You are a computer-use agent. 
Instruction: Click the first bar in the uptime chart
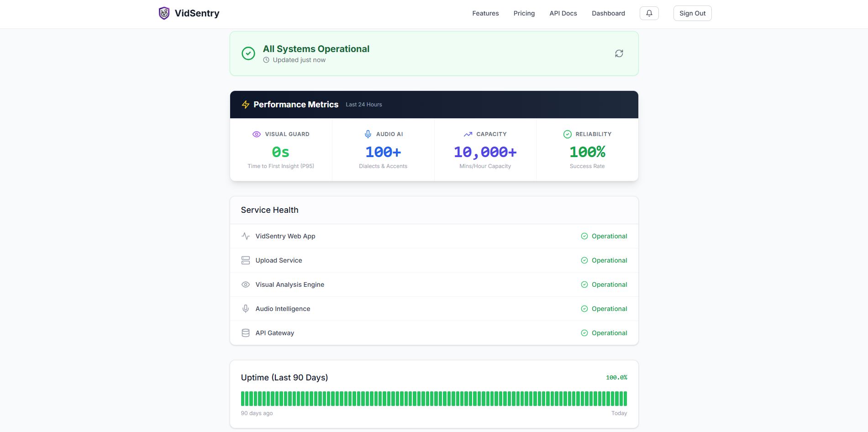(243, 399)
